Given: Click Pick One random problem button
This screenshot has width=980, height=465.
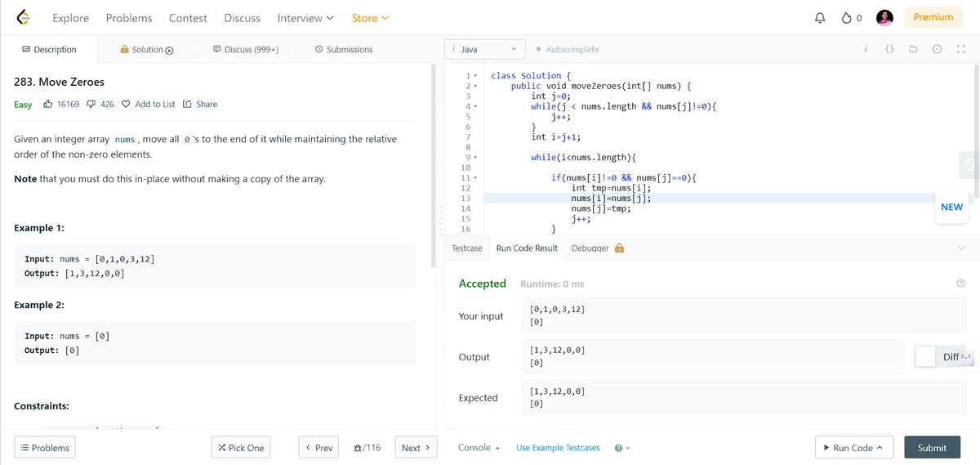Looking at the screenshot, I should [241, 448].
